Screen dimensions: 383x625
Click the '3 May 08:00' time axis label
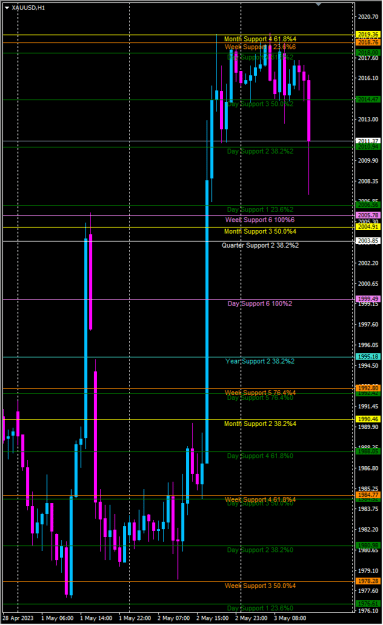(290, 618)
